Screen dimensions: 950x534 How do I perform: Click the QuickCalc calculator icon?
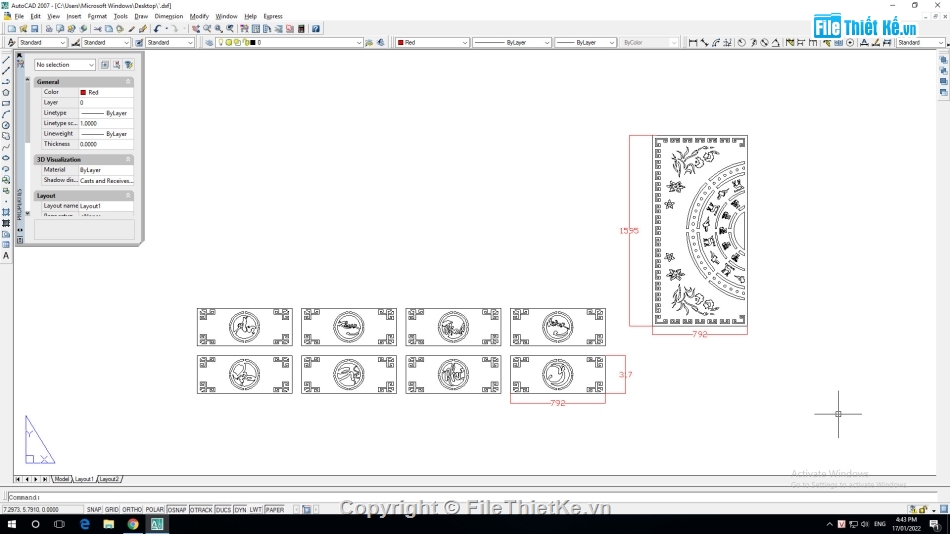point(301,28)
